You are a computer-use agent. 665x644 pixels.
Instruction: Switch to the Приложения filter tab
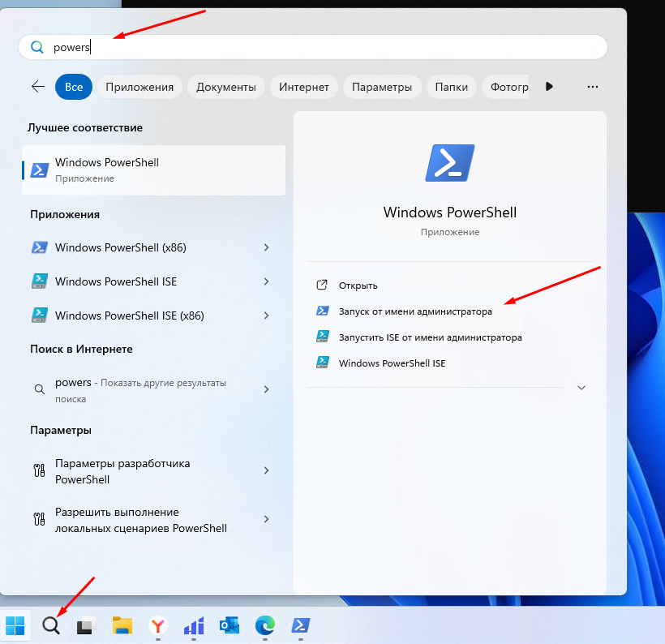[139, 87]
